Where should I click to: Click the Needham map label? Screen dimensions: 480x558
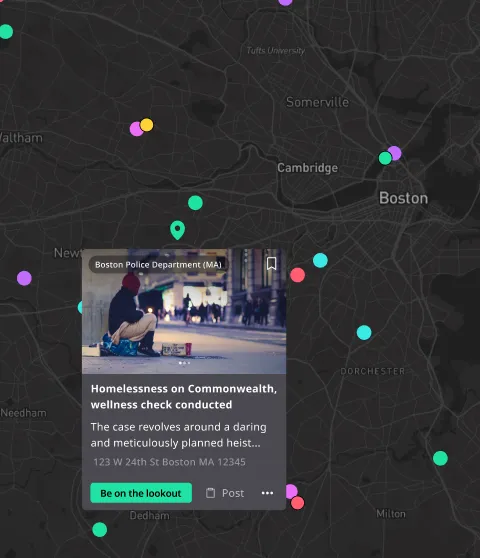click(x=23, y=413)
